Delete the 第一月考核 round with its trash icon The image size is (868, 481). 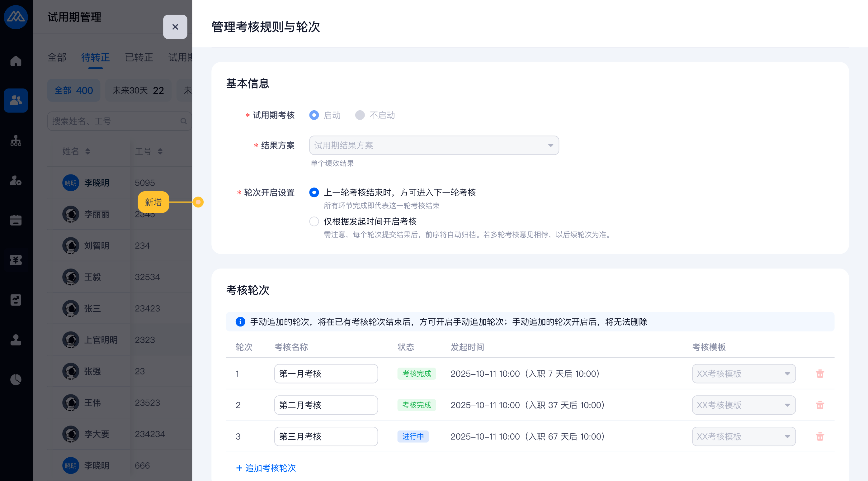point(820,374)
